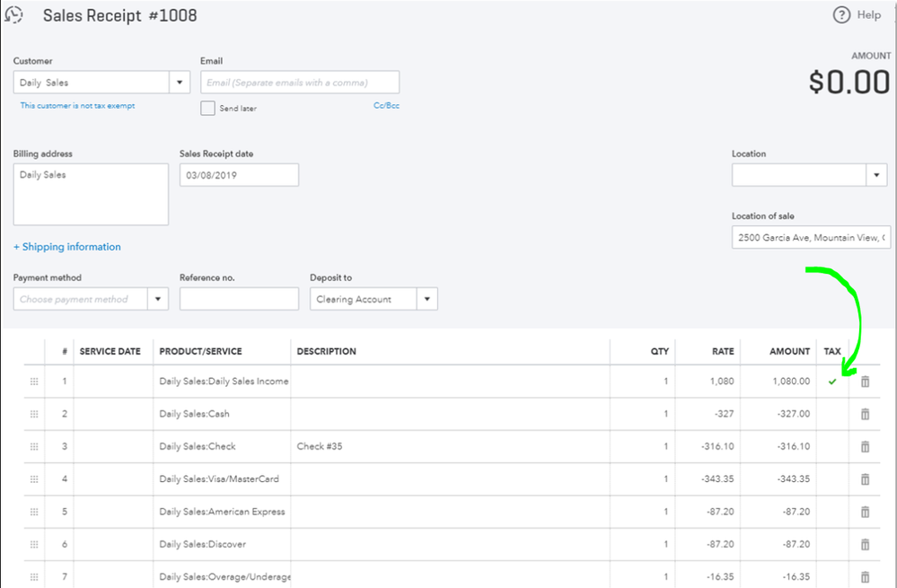Expand Shipping information section

pos(67,247)
